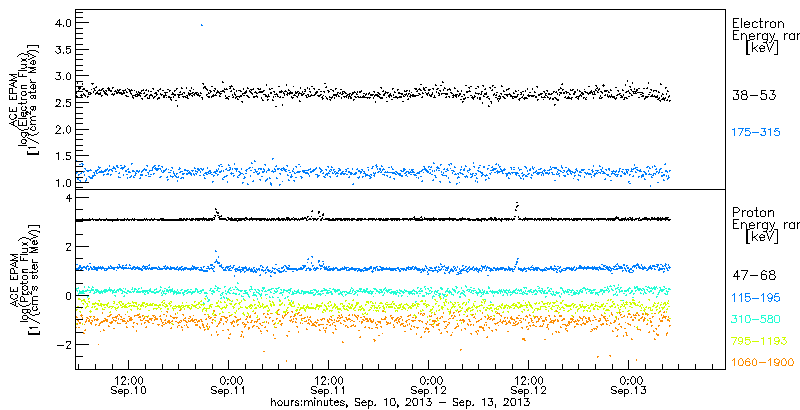Screen dimensions: 800x410
Task: Click the 0:00 Sep.13 time axis label
Action: tap(631, 386)
